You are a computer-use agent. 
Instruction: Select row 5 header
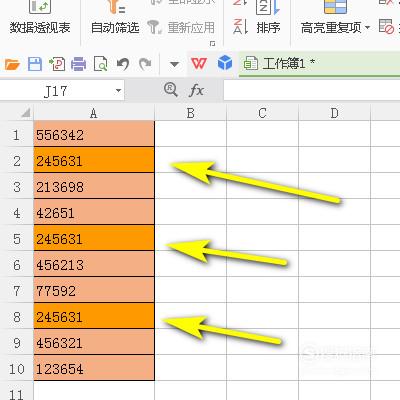(x=16, y=239)
